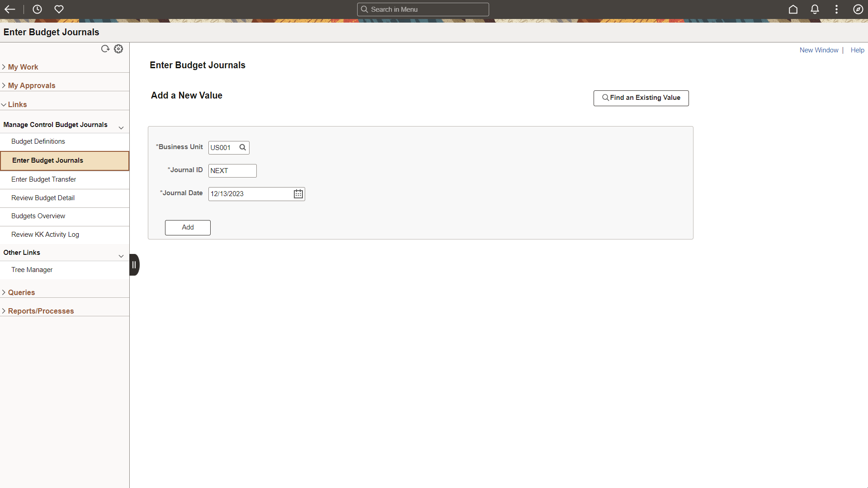The image size is (868, 488).
Task: Click the Journal ID input field
Action: tap(232, 170)
